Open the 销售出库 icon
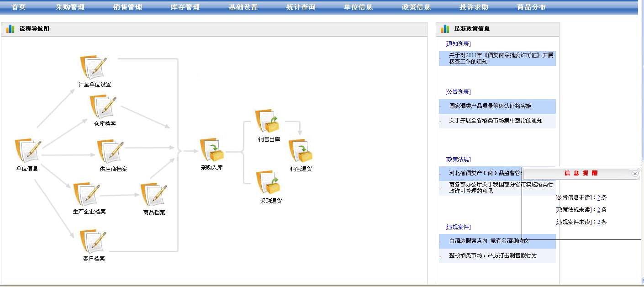 click(x=268, y=122)
